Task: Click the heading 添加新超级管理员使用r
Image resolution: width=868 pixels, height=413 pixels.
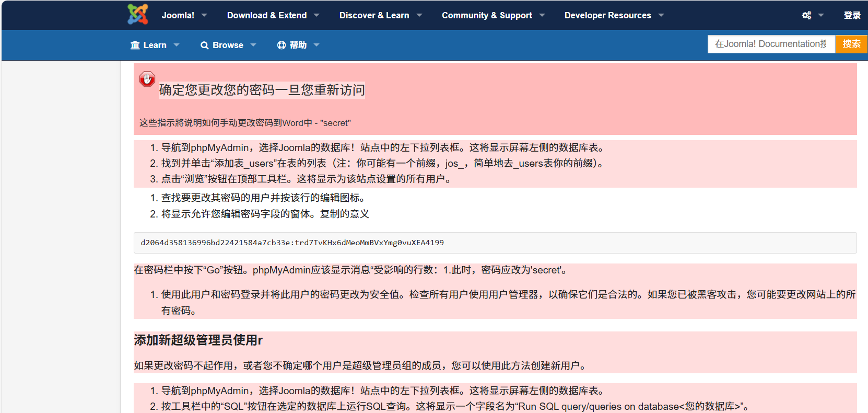Action: coord(198,340)
